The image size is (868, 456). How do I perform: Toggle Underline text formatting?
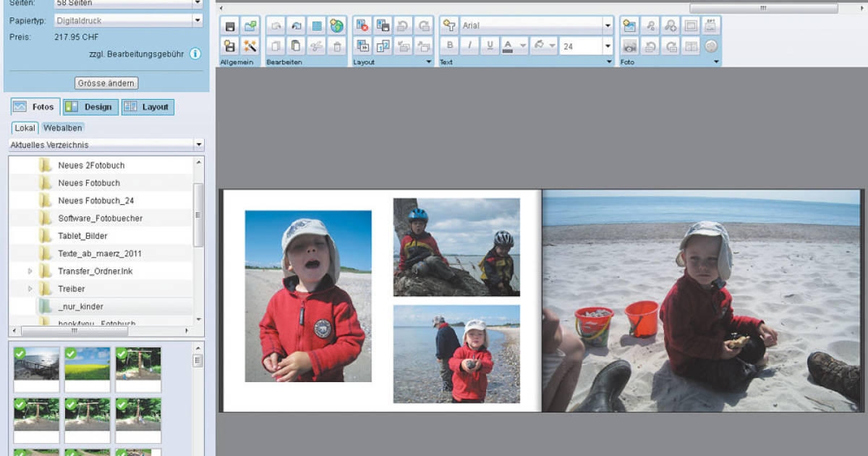pos(490,46)
